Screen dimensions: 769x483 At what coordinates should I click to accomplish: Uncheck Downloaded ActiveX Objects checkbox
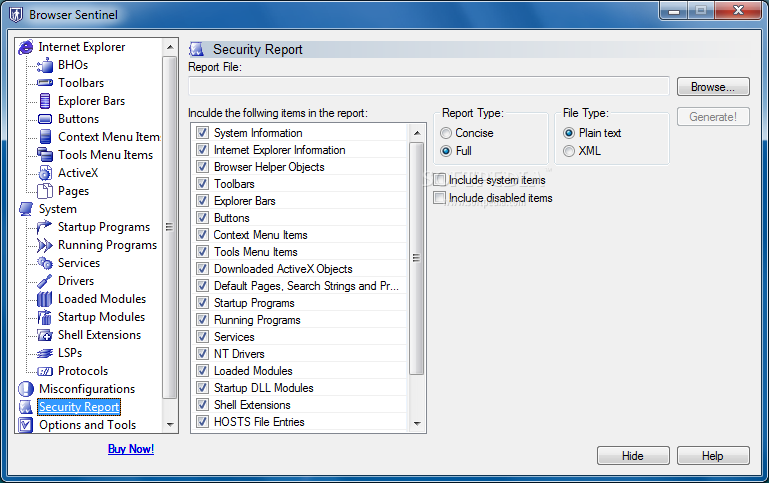pyautogui.click(x=202, y=269)
